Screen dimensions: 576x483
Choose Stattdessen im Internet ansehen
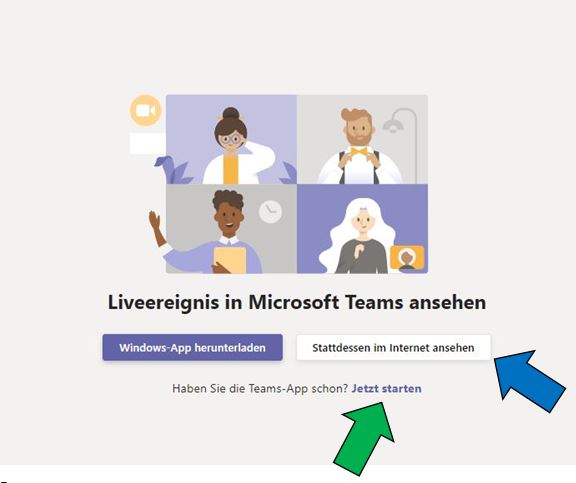(x=393, y=347)
